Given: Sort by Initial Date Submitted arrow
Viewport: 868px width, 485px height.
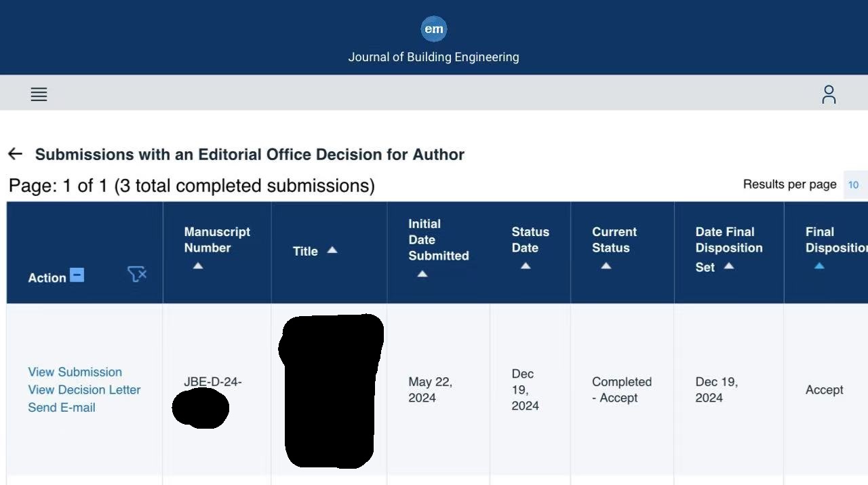Looking at the screenshot, I should point(422,274).
